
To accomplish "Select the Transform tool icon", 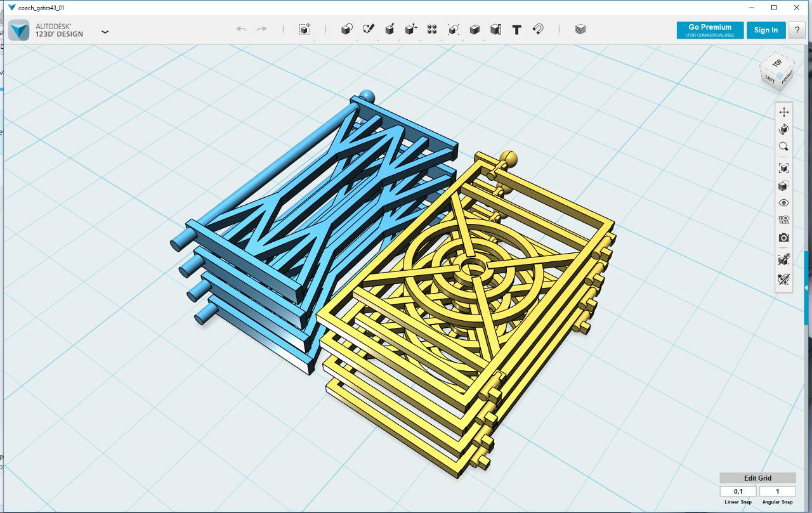I will (x=305, y=29).
